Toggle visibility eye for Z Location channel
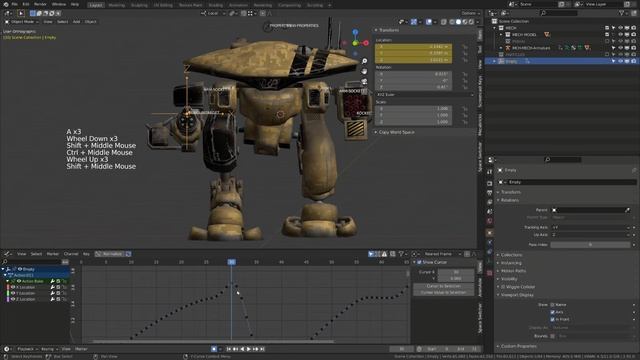This screenshot has height=360, width=640. click(13, 299)
